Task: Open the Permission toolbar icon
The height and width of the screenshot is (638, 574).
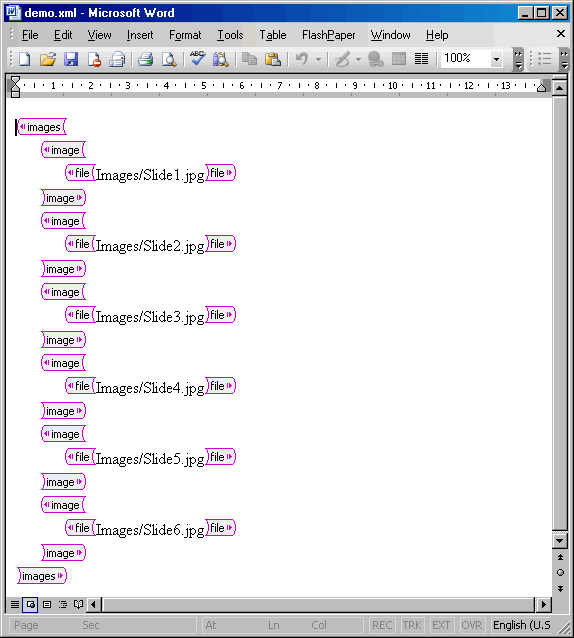Action: pos(94,59)
